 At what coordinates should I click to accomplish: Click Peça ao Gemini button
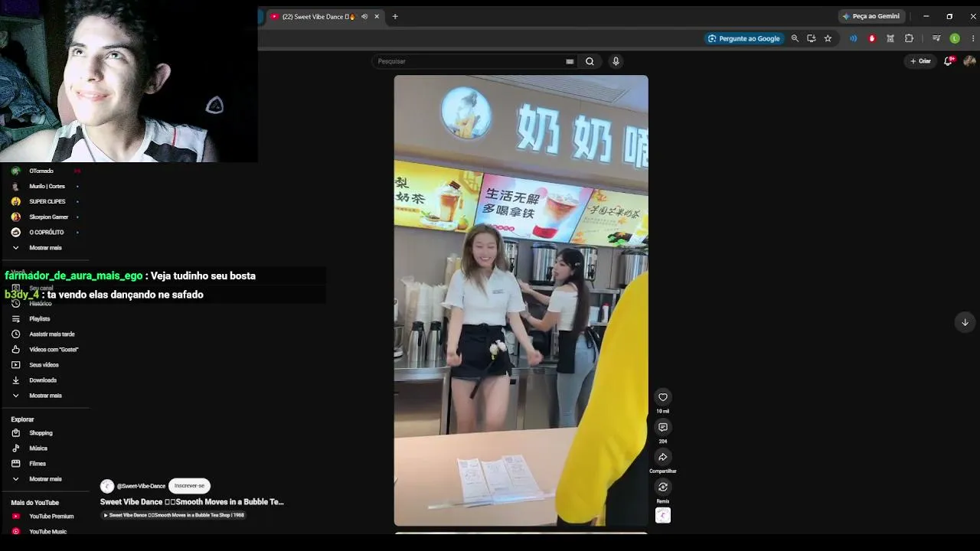(x=871, y=16)
